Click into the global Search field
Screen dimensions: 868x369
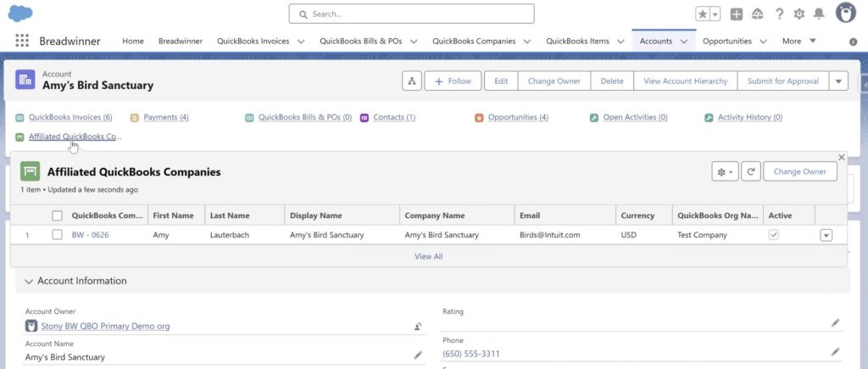tap(411, 14)
